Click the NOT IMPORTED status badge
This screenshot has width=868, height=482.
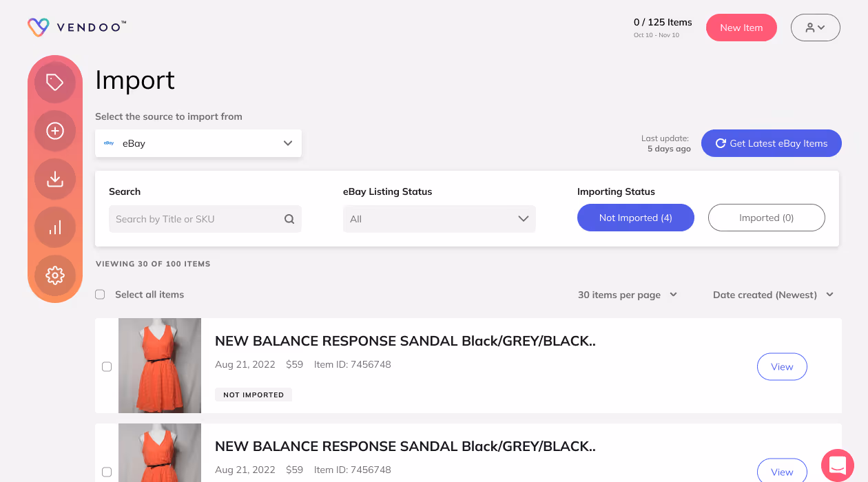(x=254, y=395)
